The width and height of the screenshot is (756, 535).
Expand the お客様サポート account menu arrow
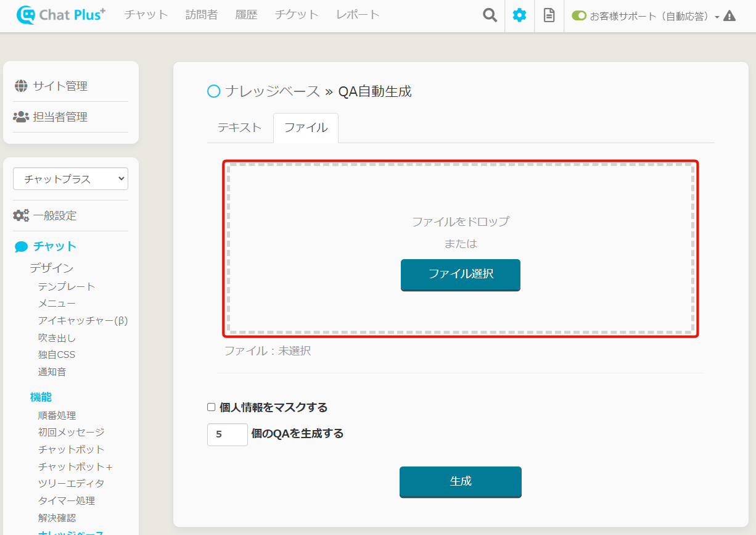point(717,17)
